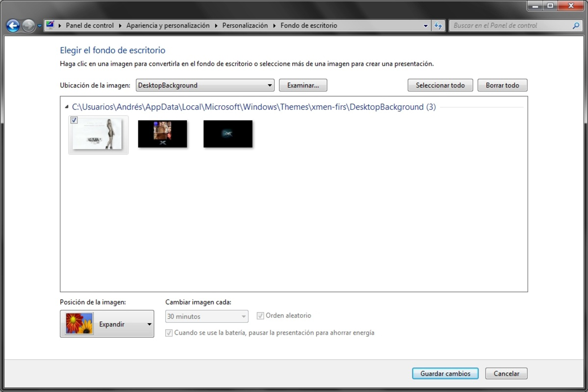Click the Control Panel icon in address bar
This screenshot has height=392, width=588.
[x=50, y=25]
